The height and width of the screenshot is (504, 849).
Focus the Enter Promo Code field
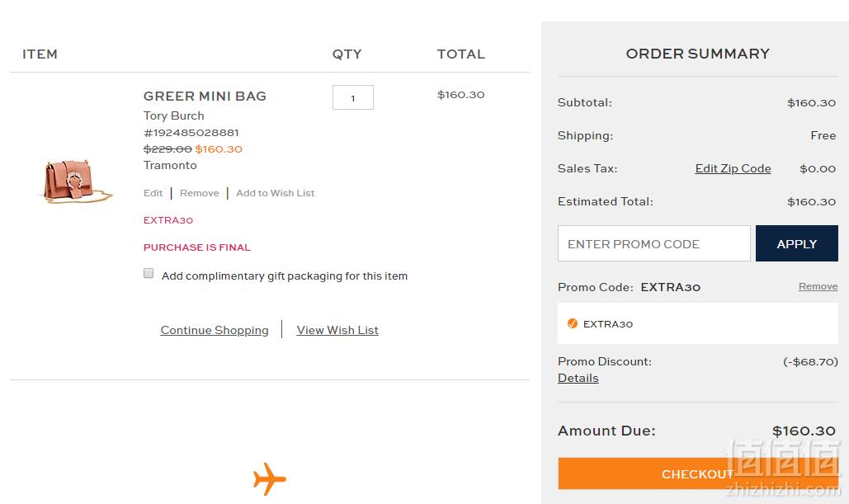[x=654, y=243]
